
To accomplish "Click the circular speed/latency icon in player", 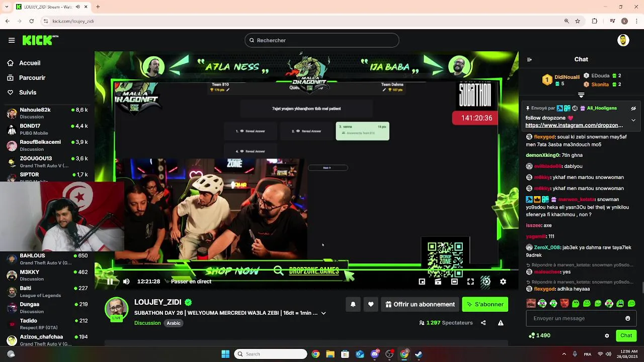I will 486,282.
